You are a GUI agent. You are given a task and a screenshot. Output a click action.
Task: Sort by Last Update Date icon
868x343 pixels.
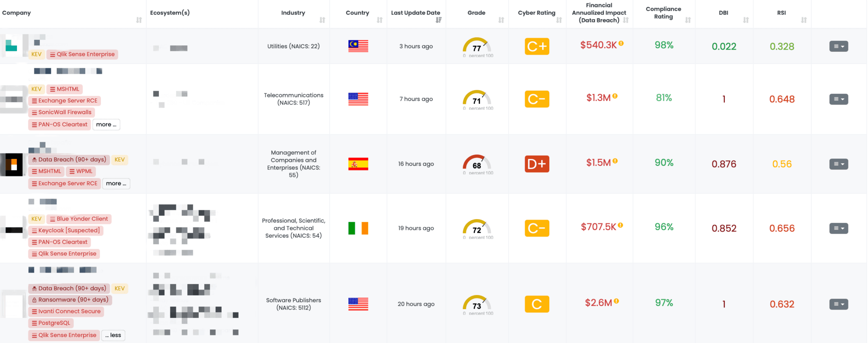point(439,20)
